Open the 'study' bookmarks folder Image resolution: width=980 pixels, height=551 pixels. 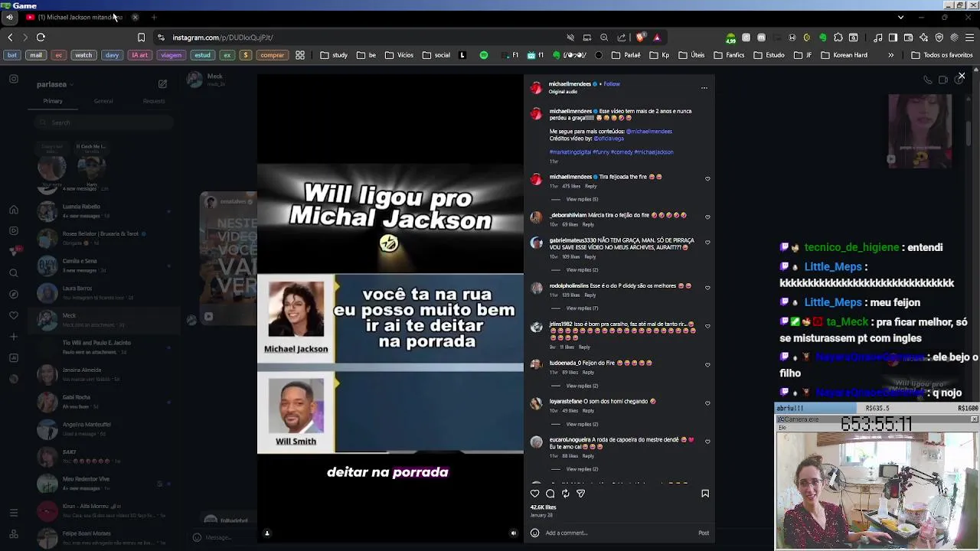[x=334, y=55]
